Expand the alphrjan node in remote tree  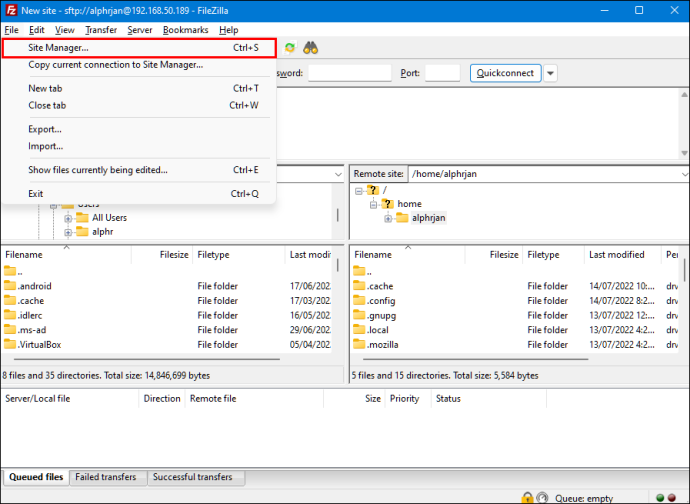click(388, 218)
